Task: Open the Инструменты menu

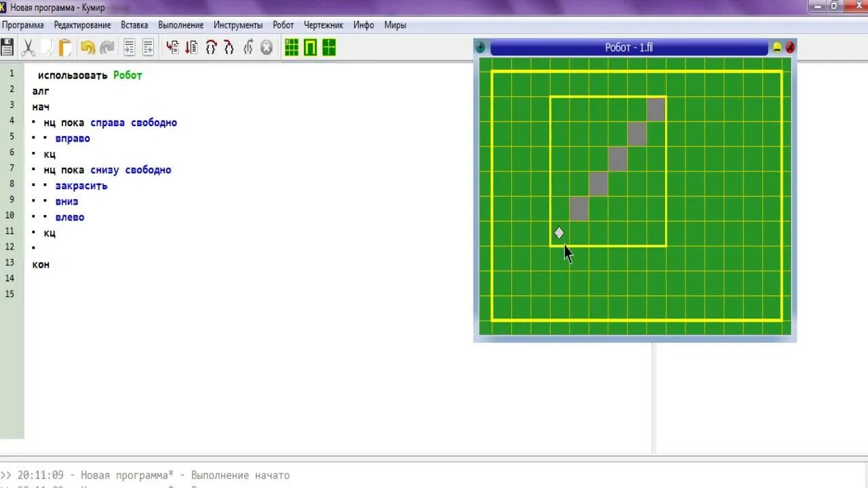Action: (238, 25)
